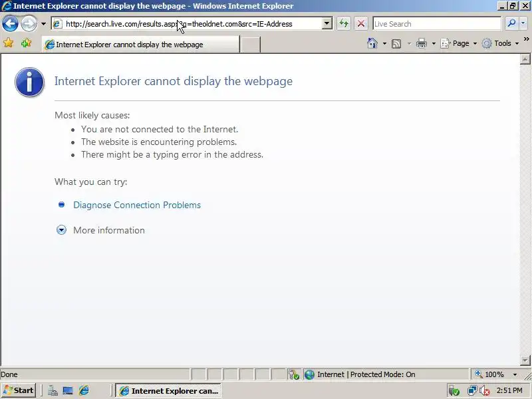Go to Home page icon

pyautogui.click(x=372, y=43)
